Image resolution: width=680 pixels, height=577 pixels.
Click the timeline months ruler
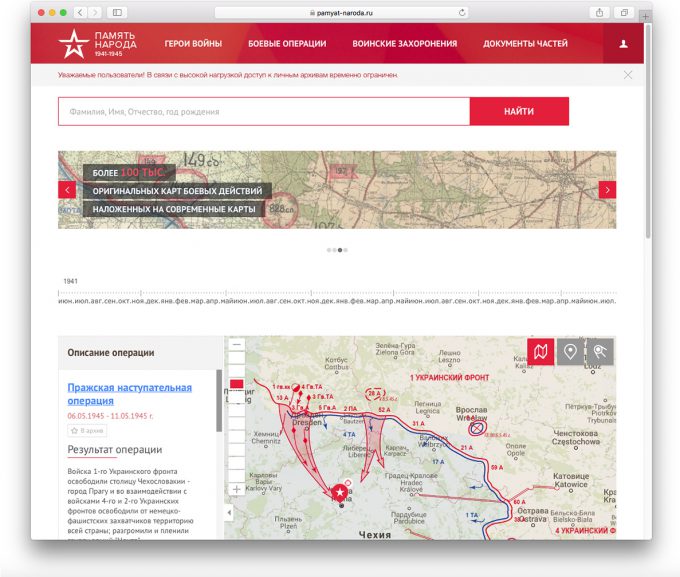(337, 298)
